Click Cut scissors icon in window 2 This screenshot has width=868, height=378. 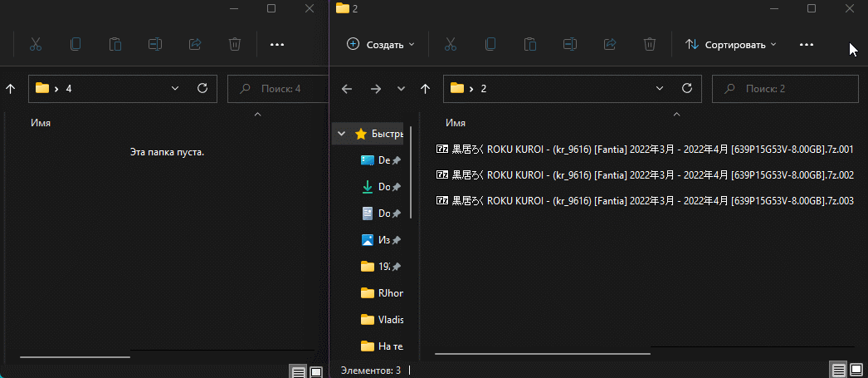451,44
